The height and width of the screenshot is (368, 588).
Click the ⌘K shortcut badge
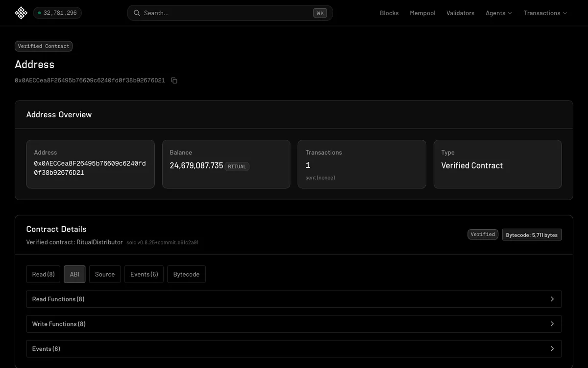coord(320,13)
